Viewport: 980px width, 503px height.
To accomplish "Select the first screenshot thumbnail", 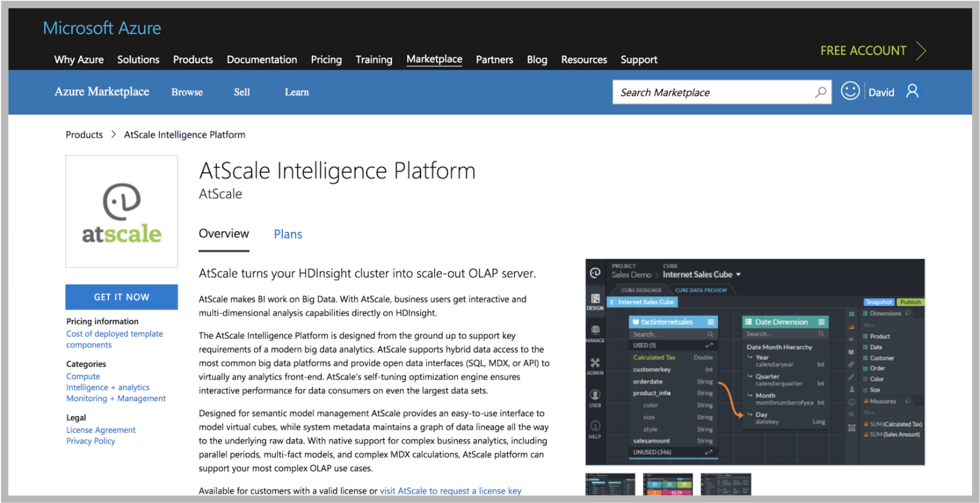I will 610,484.
